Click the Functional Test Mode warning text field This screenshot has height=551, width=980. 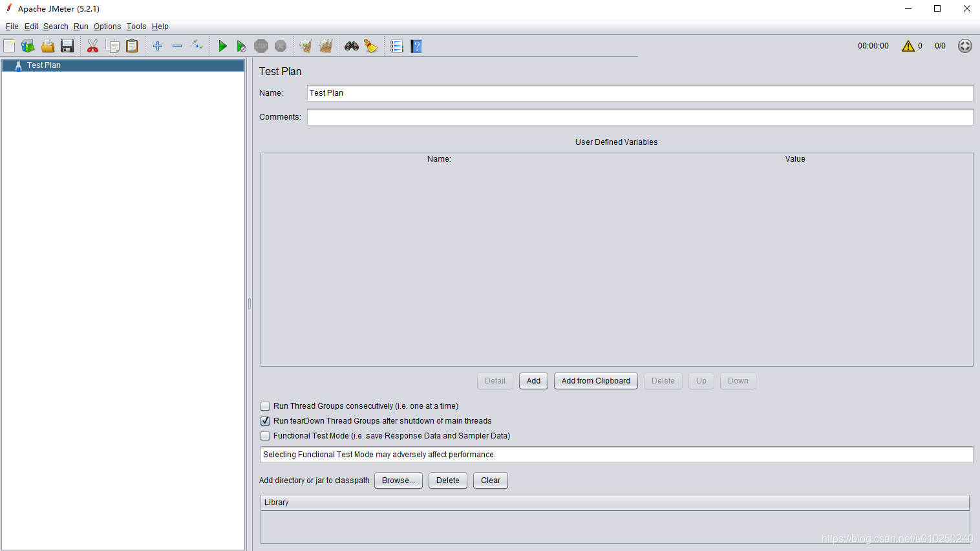point(617,455)
